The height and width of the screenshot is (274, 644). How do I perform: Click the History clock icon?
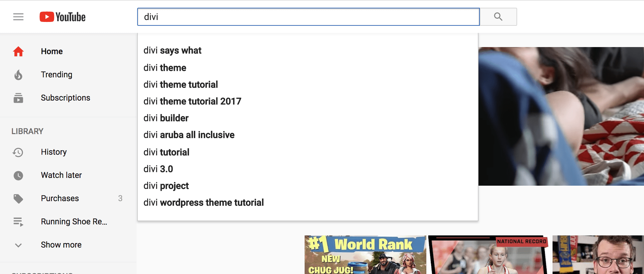click(x=18, y=152)
